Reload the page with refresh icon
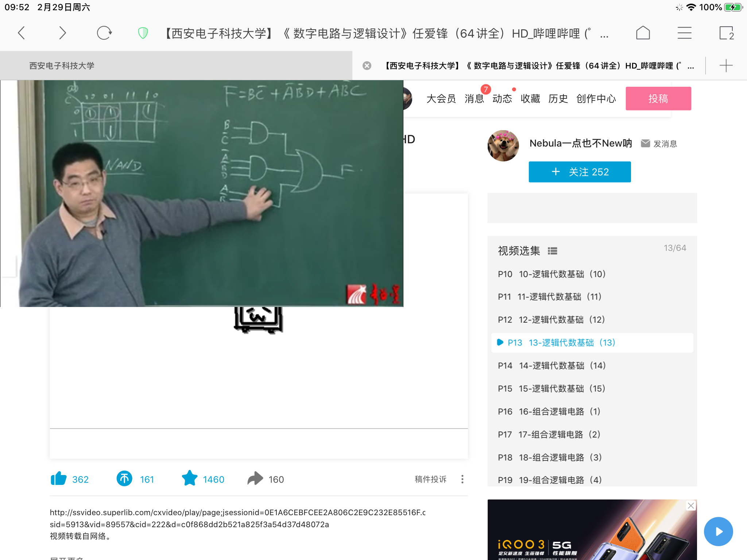747x560 pixels. [104, 33]
